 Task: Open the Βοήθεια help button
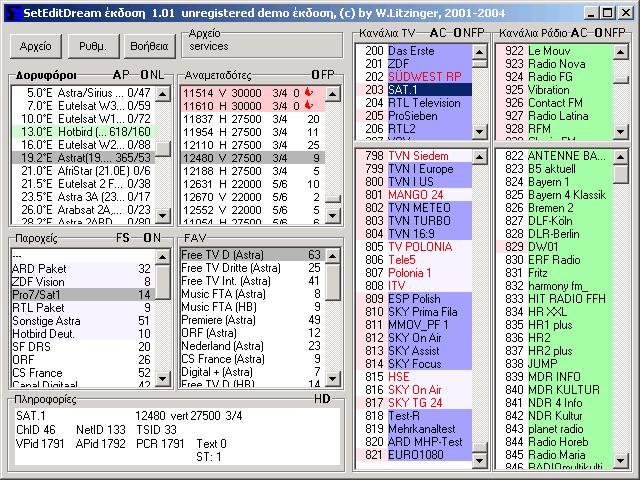click(x=149, y=46)
